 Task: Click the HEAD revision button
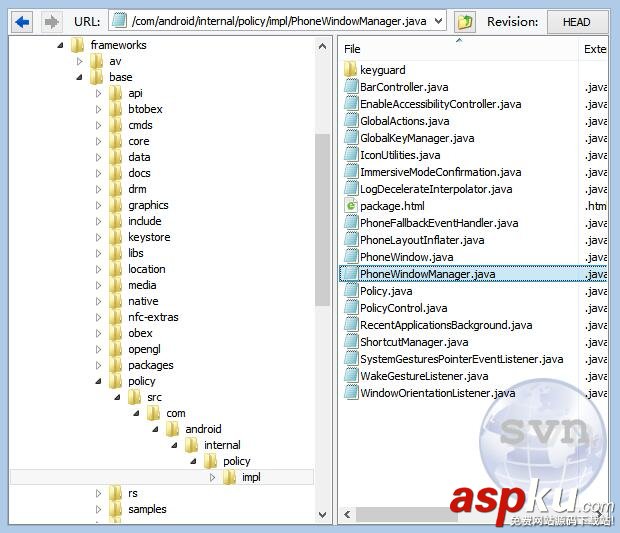pos(577,22)
